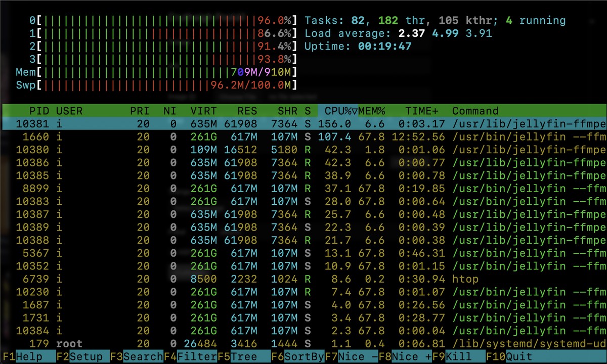Click the Mem usage meter bar
607x364 pixels.
tap(156, 72)
